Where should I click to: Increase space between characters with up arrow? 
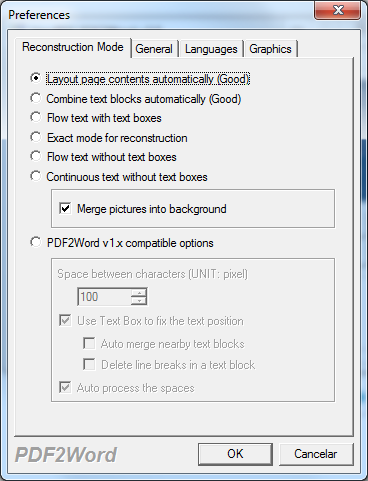pyautogui.click(x=139, y=292)
